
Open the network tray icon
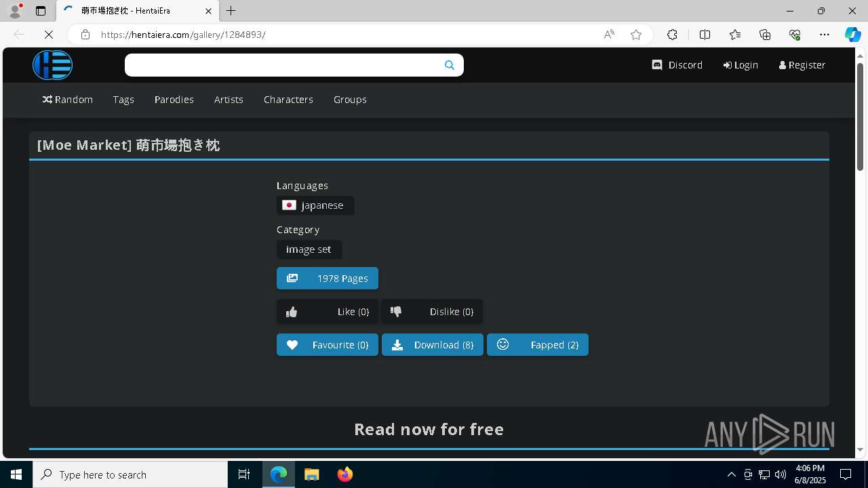click(x=764, y=474)
